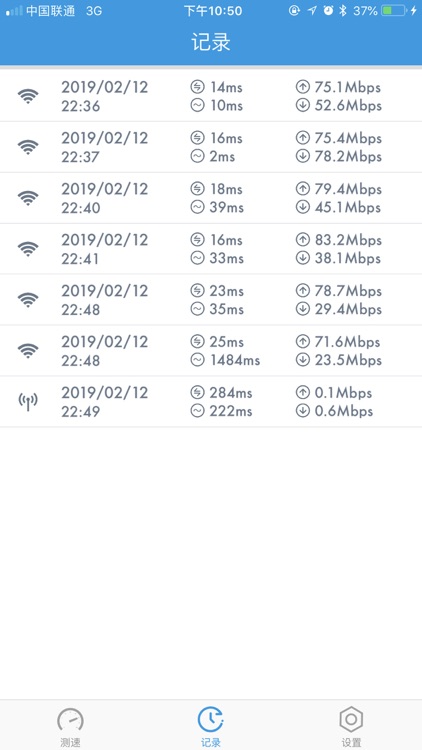This screenshot has height=750, width=422.
Task: Tap the Wi-Fi icon of the 22:36 record
Action: point(28,97)
